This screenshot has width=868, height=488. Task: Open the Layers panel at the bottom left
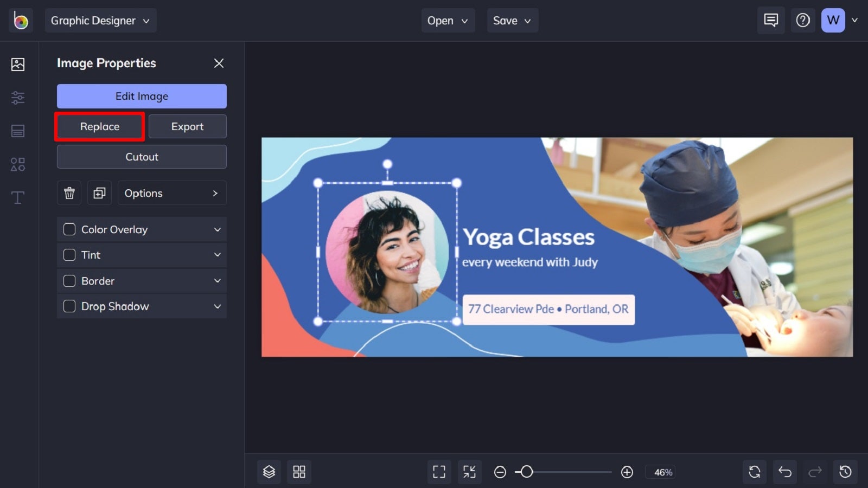(x=269, y=472)
